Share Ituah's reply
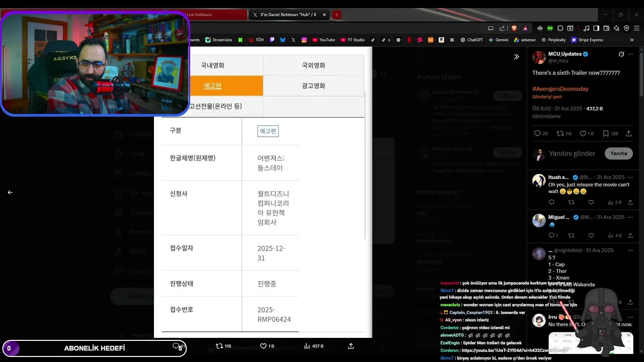Image resolution: width=644 pixels, height=362 pixels. tap(630, 202)
